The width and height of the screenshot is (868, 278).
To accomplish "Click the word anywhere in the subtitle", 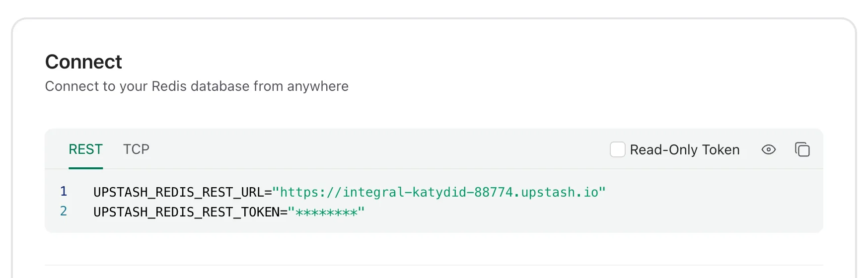I will pyautogui.click(x=318, y=87).
